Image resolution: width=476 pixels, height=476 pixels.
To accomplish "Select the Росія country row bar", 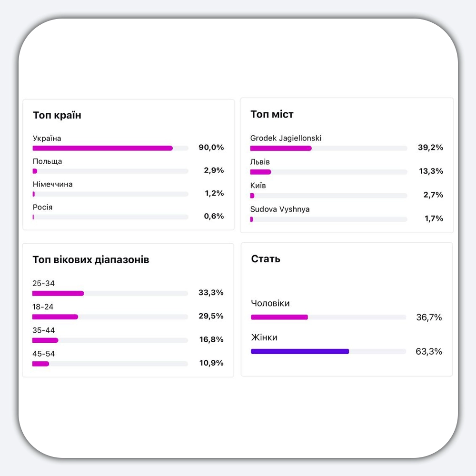I will coord(110,217).
